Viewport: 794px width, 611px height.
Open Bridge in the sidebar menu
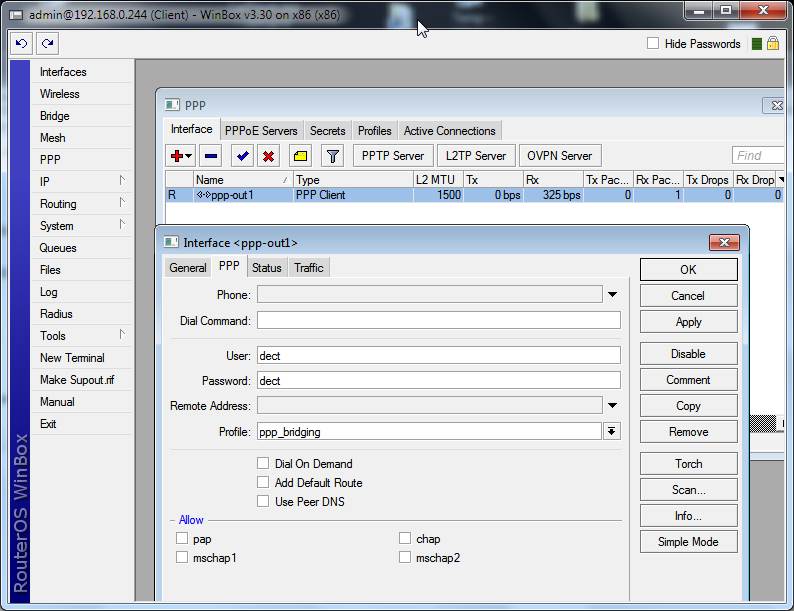81,116
